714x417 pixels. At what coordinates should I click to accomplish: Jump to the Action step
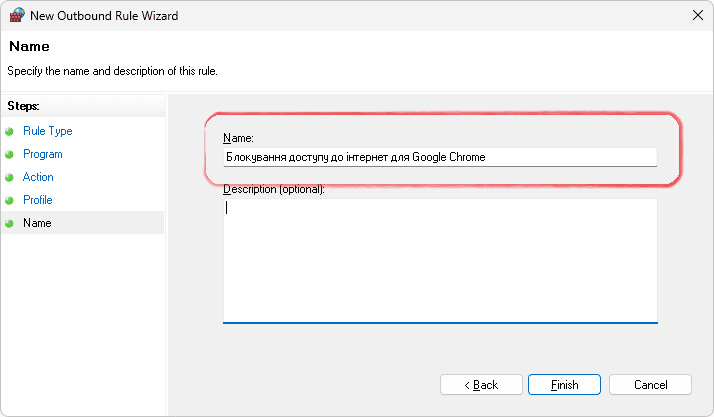38,177
